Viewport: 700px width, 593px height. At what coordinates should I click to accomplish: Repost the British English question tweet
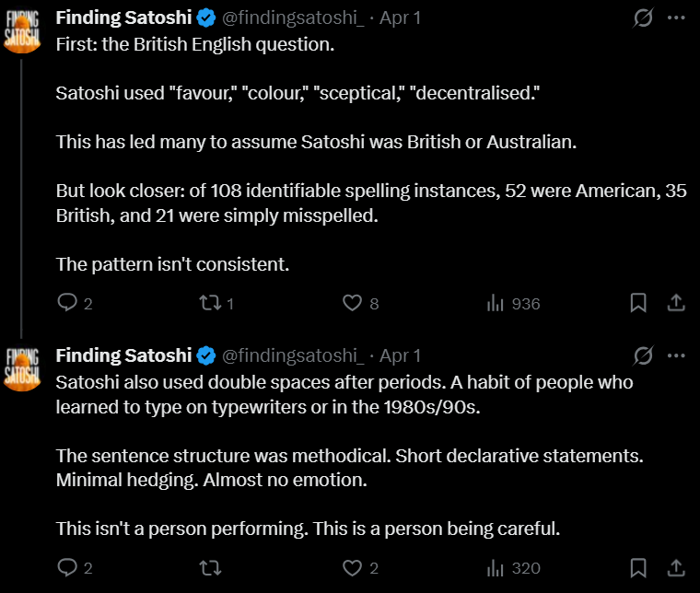click(211, 303)
